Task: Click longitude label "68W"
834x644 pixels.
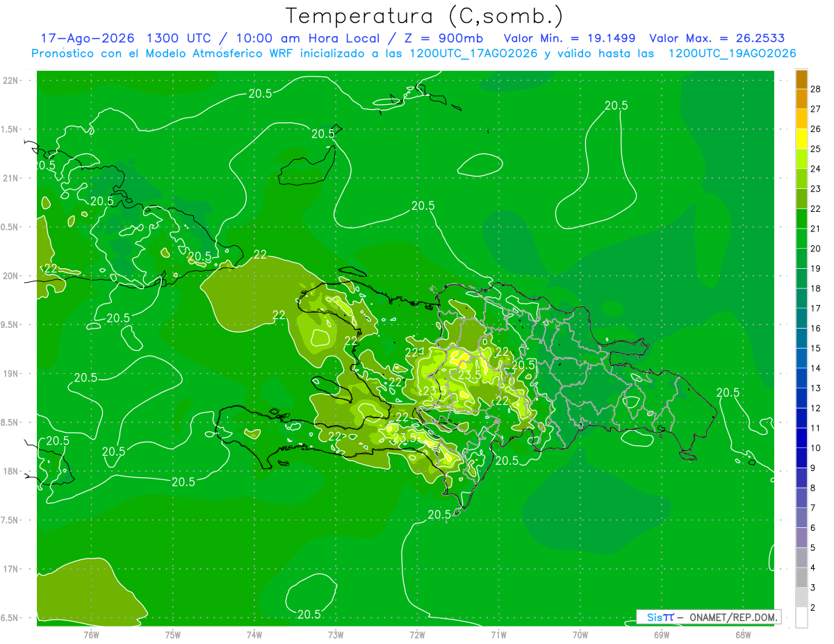Action: click(743, 634)
